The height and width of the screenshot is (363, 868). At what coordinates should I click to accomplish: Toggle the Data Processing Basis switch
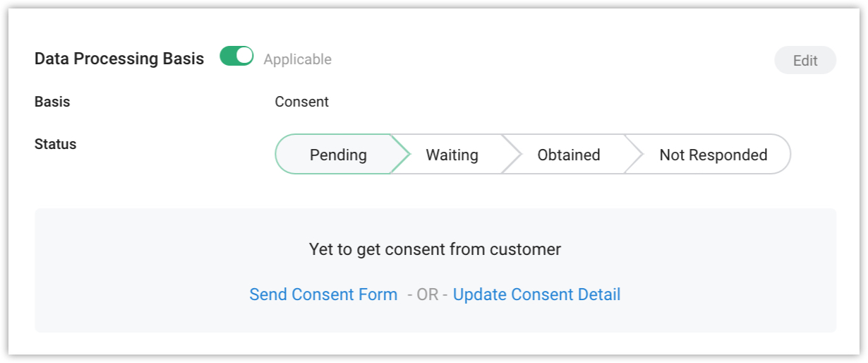[x=236, y=56]
